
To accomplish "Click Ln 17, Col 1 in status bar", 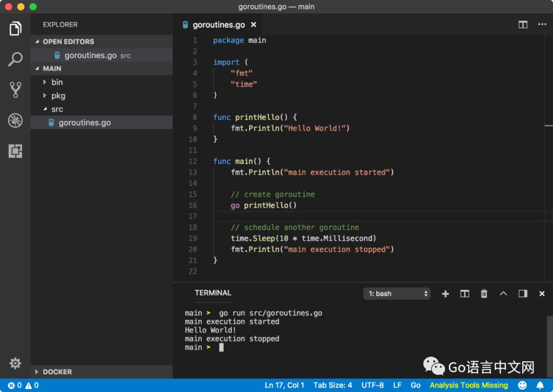I will (x=284, y=385).
